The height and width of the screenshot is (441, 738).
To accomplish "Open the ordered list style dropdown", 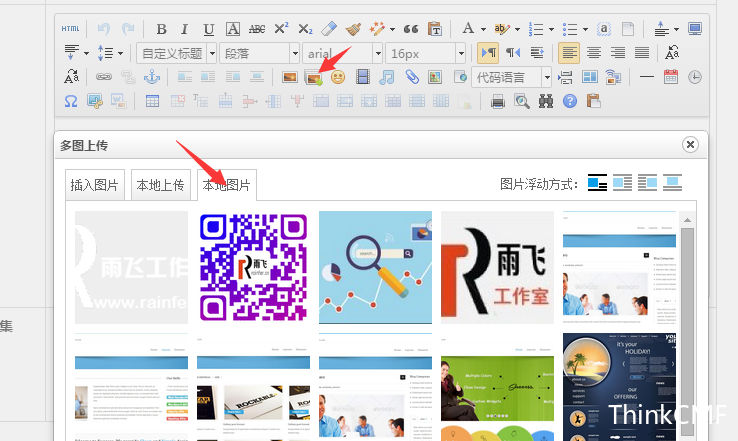I will click(551, 29).
